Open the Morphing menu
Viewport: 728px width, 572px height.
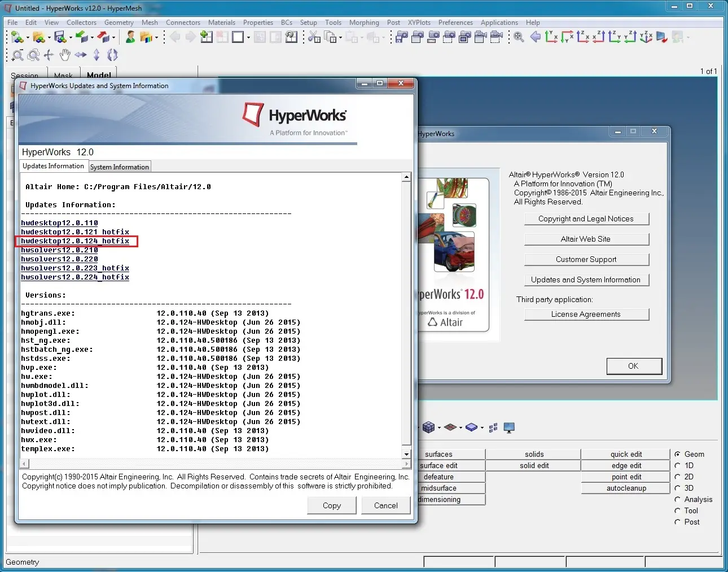(x=363, y=23)
